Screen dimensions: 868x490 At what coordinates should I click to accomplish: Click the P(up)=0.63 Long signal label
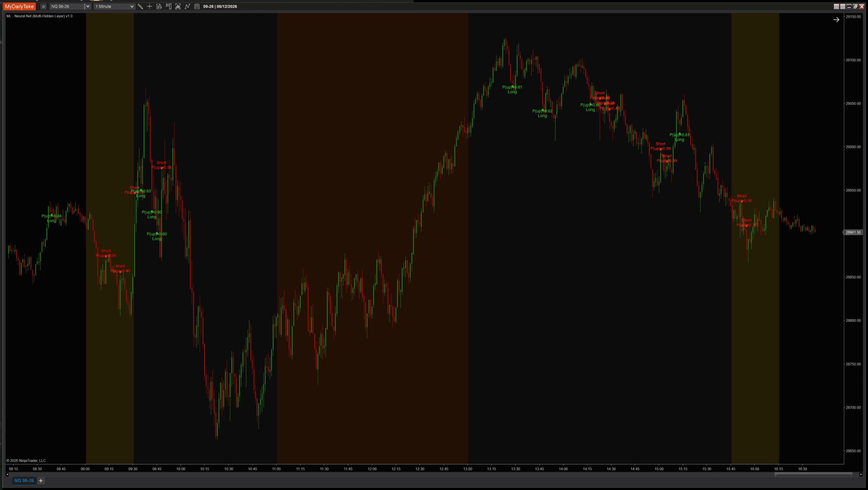(x=141, y=193)
